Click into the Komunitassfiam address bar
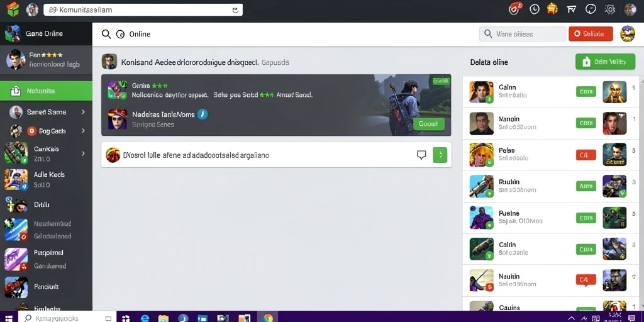Image resolution: width=644 pixels, height=322 pixels. click(x=143, y=10)
